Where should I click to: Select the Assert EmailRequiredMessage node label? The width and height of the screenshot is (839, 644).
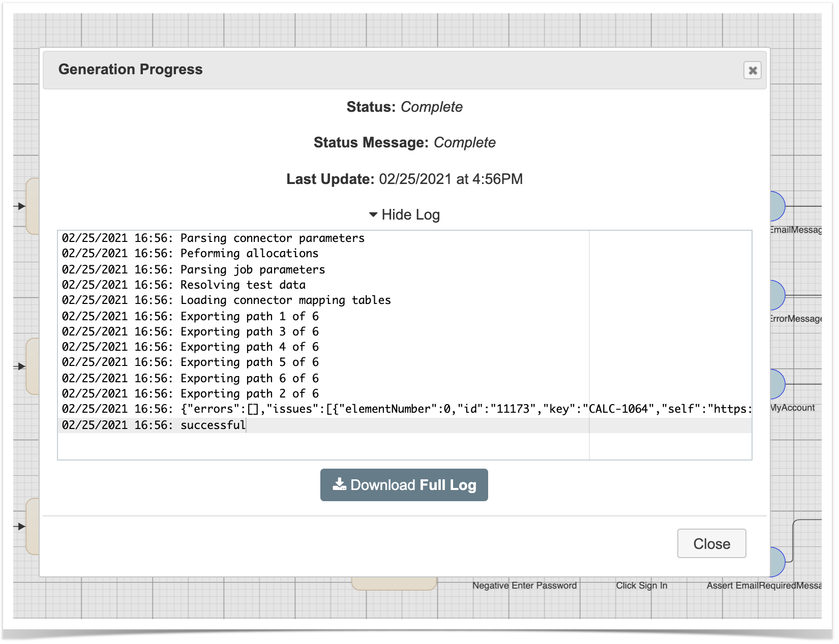[x=764, y=586]
